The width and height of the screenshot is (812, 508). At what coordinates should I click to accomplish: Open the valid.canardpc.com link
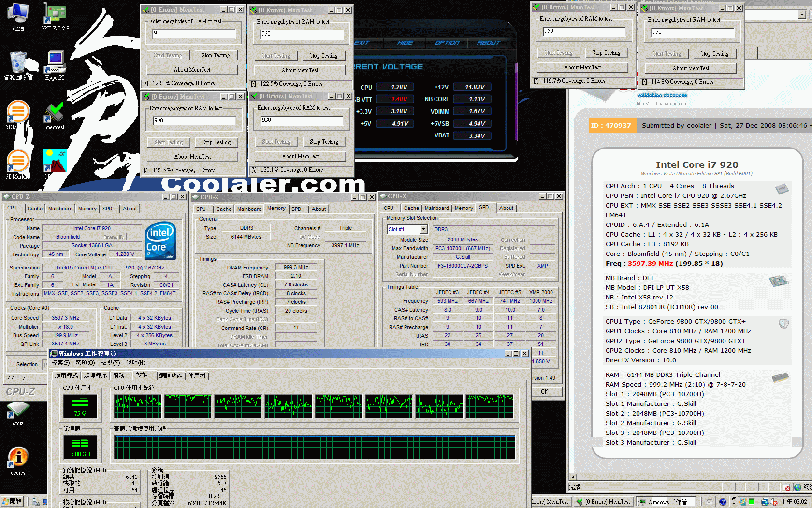pos(662,104)
